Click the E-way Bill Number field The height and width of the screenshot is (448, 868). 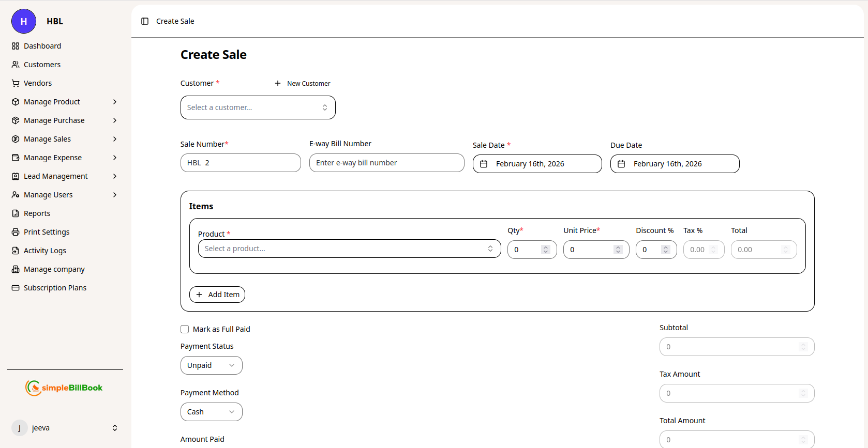[x=386, y=163]
